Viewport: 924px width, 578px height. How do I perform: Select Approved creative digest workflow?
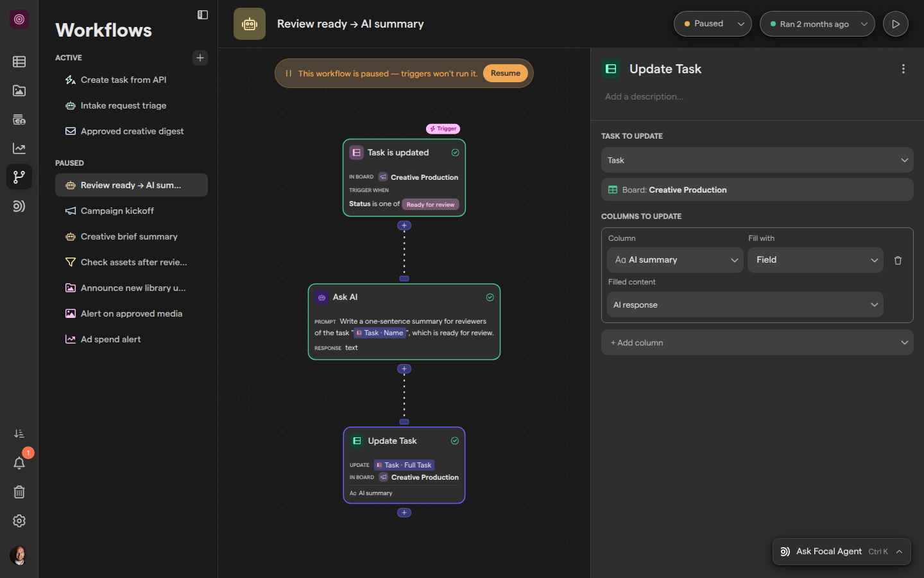tap(132, 131)
